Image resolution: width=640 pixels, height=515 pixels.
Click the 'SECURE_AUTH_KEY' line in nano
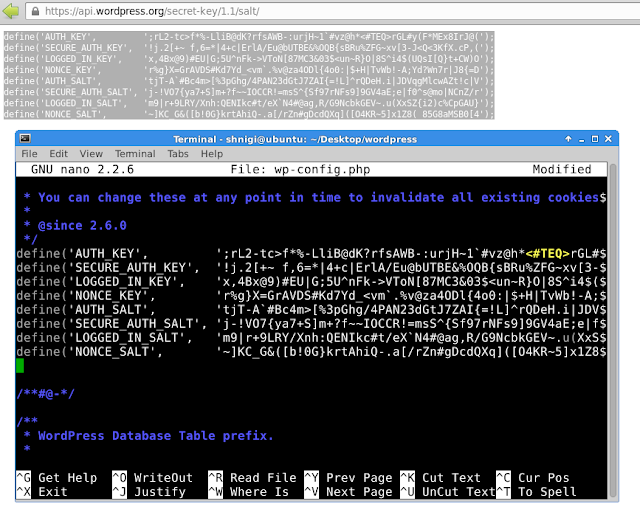tap(311, 268)
